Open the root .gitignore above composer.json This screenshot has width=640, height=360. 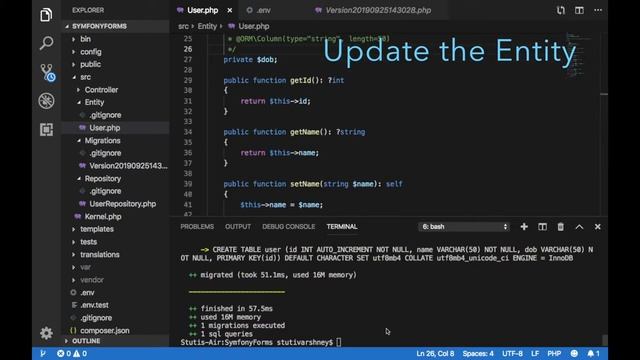(115, 318)
